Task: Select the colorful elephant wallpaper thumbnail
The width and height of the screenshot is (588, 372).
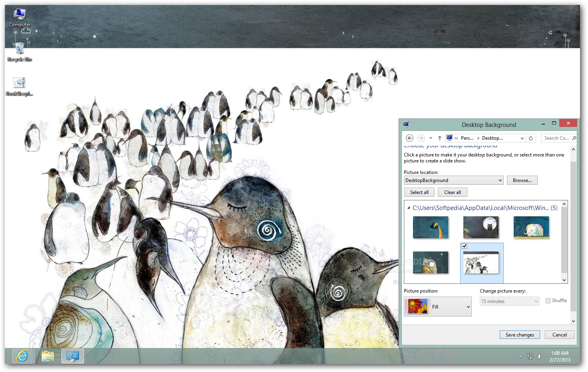Action: point(531,227)
